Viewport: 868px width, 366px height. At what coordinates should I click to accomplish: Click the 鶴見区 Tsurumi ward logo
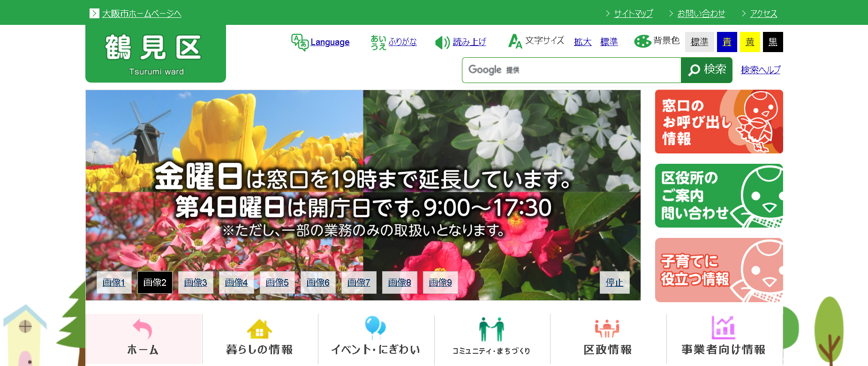(156, 53)
